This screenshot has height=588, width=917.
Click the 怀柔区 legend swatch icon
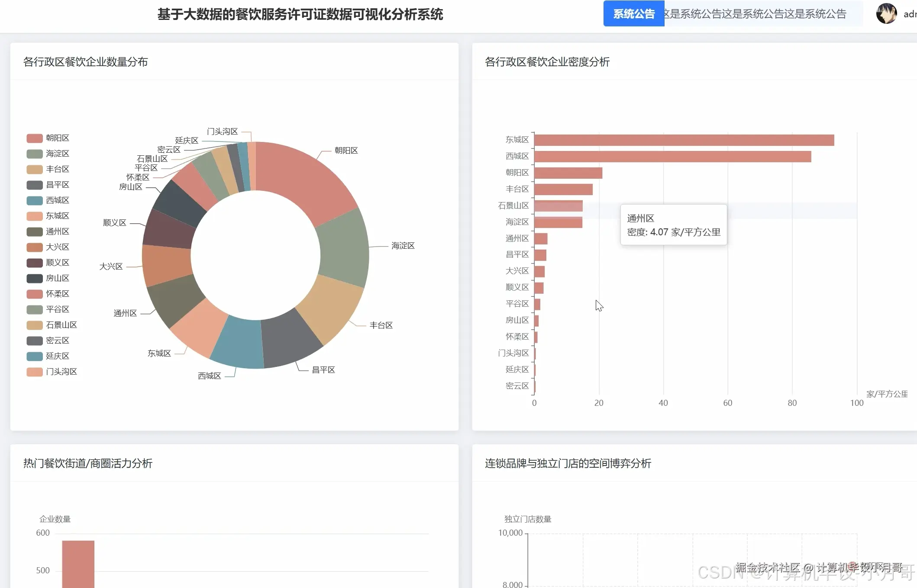click(x=34, y=294)
